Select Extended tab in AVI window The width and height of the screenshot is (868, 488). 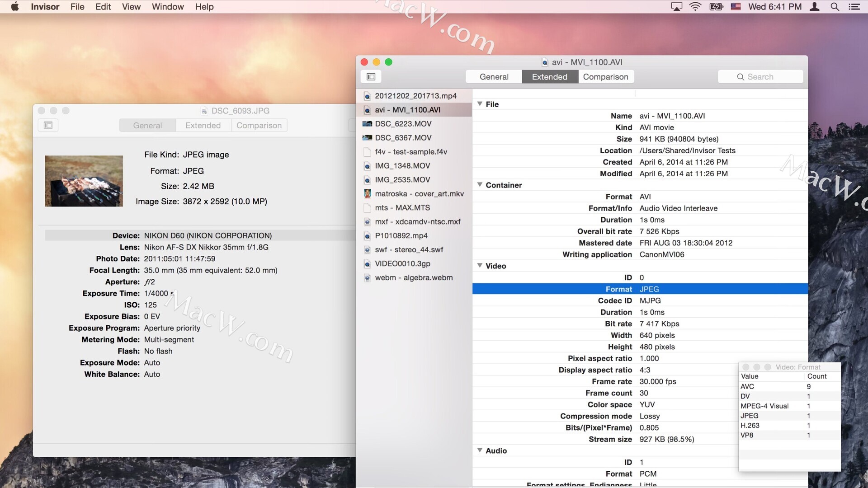coord(550,77)
